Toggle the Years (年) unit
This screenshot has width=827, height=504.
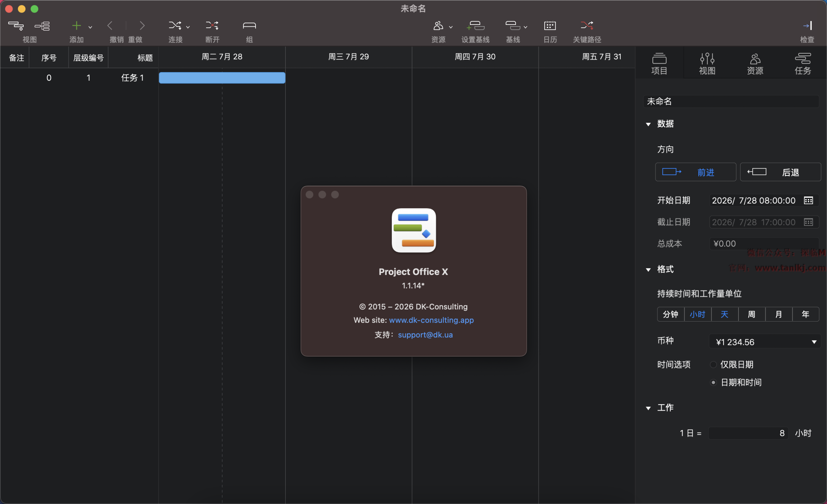click(x=806, y=314)
